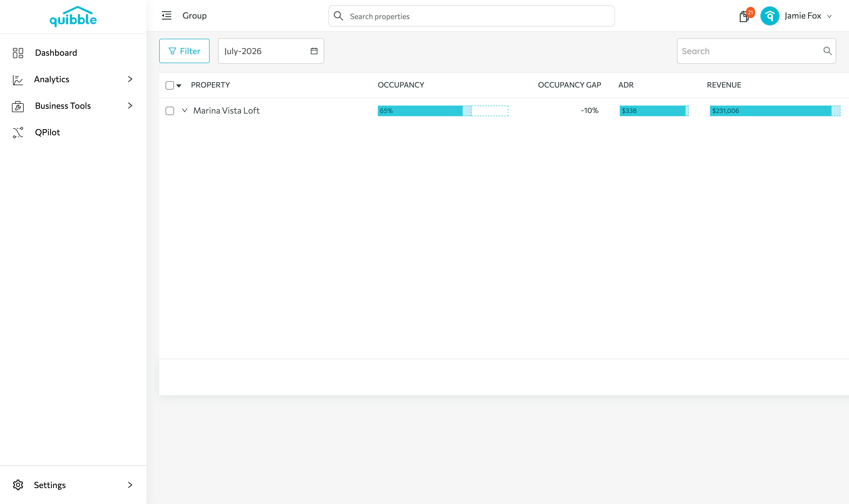The image size is (849, 504).
Task: Expand the Analytics submenu chevron
Action: pyautogui.click(x=130, y=79)
